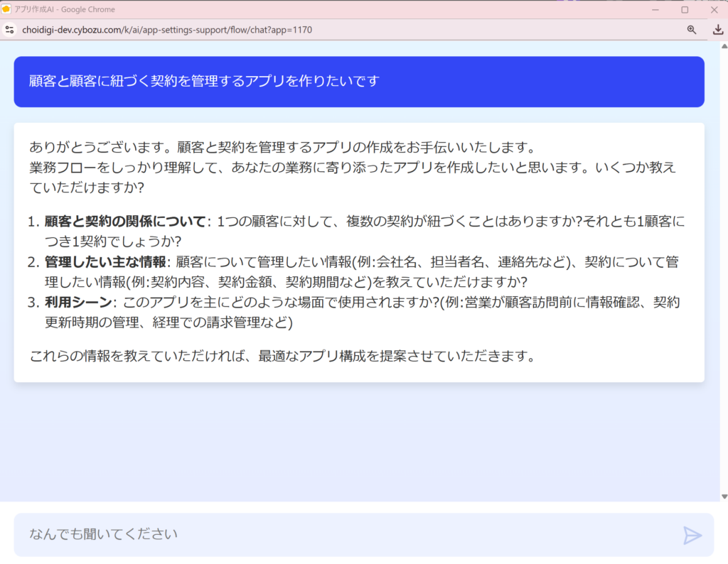Click the bold 利用シーン heading
This screenshot has height=564, width=728.
pos(78,303)
